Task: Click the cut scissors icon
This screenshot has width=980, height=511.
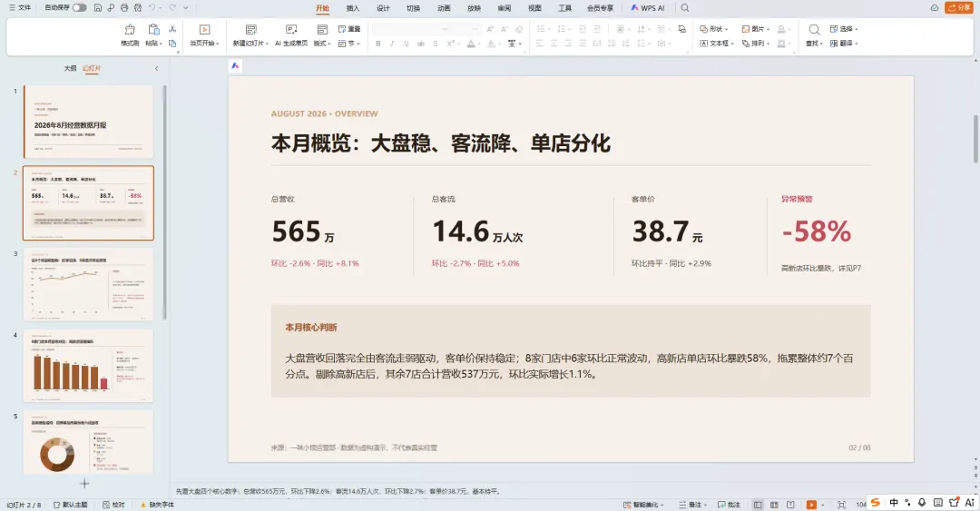Action: [172, 29]
